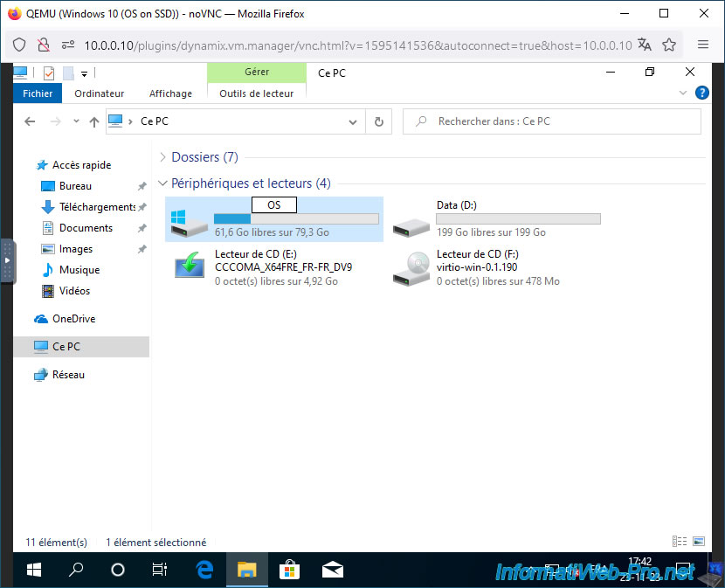Click the Properties quick access toolbar icon
Viewport: 725px width, 588px height.
pyautogui.click(x=49, y=73)
